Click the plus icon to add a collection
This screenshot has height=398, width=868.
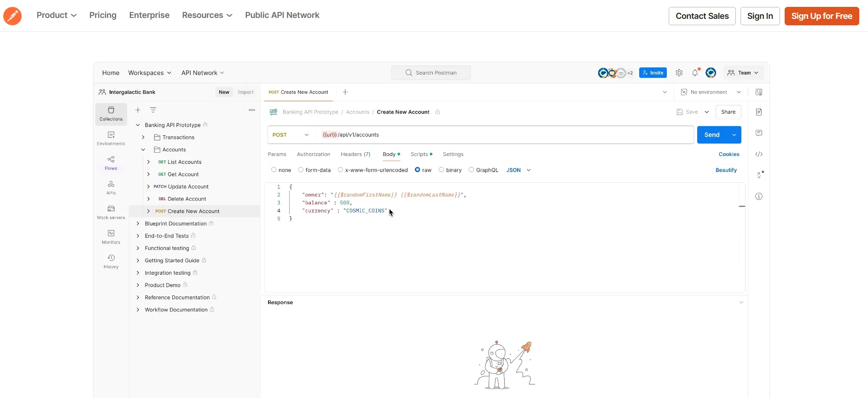coord(138,110)
